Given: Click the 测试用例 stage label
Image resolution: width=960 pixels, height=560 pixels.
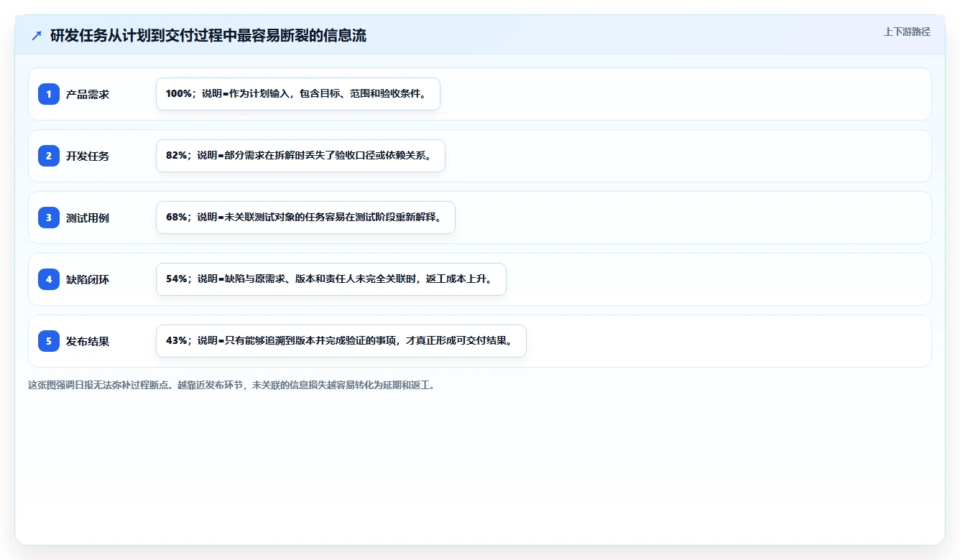Looking at the screenshot, I should point(88,218).
